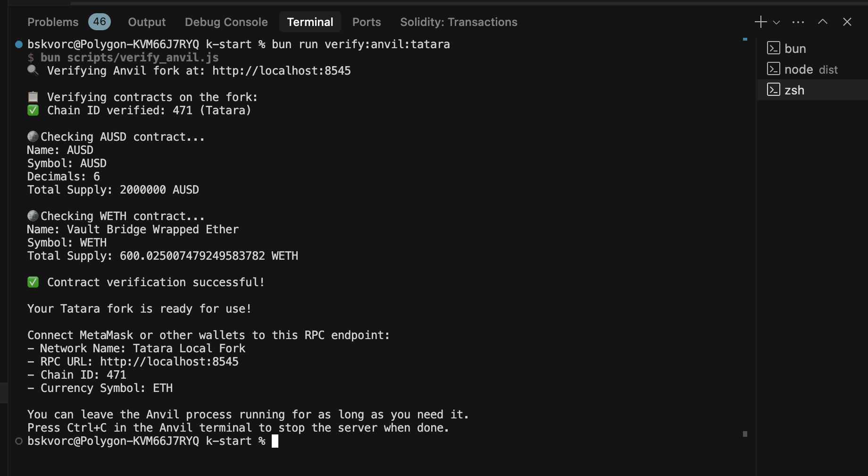Click the new terminal plus icon
Viewport: 868px width, 476px height.
click(x=760, y=22)
